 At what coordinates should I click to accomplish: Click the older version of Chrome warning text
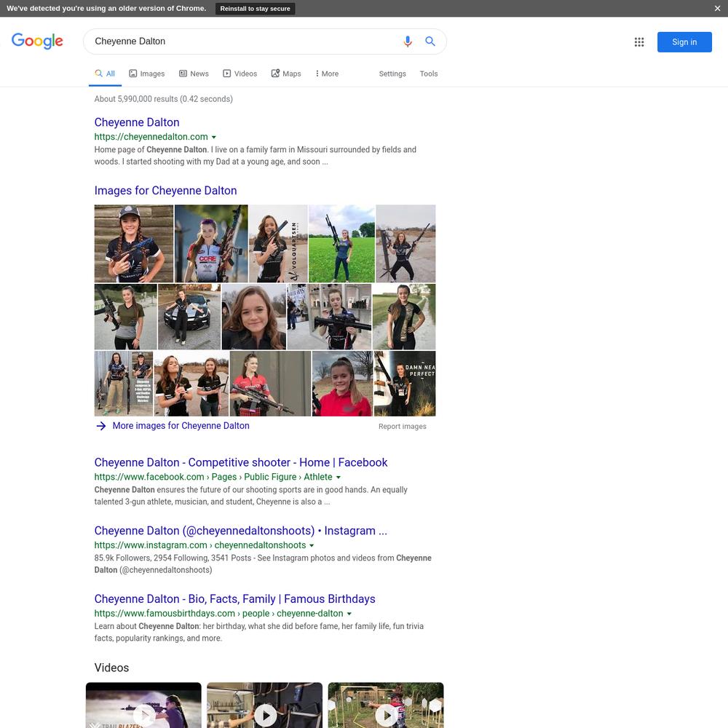[x=106, y=8]
